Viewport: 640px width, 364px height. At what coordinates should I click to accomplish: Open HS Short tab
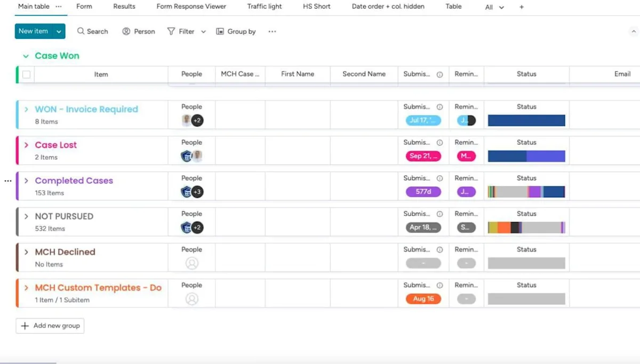coord(317,6)
